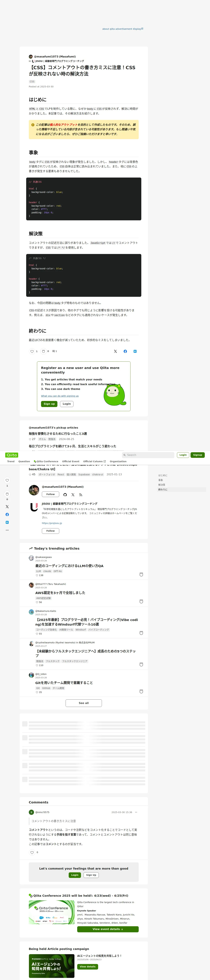Jump to はじめに in table of contents
Viewport: 210px width, 980px height.
[x=163, y=475]
